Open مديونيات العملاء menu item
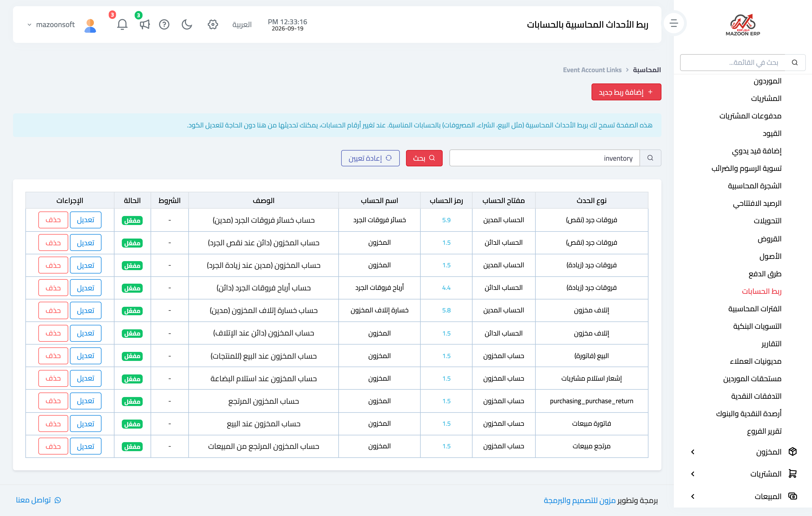This screenshot has height=516, width=812. (x=755, y=361)
